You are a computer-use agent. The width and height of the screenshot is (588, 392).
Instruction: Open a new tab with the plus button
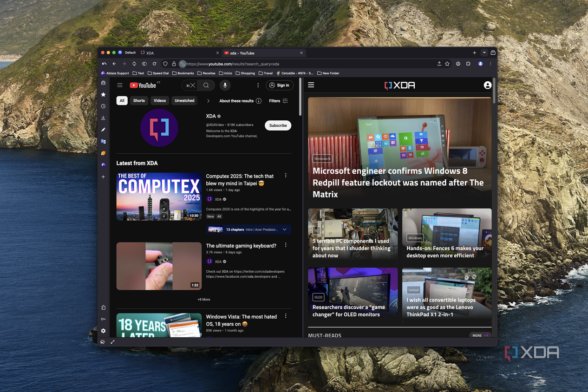pyautogui.click(x=474, y=53)
